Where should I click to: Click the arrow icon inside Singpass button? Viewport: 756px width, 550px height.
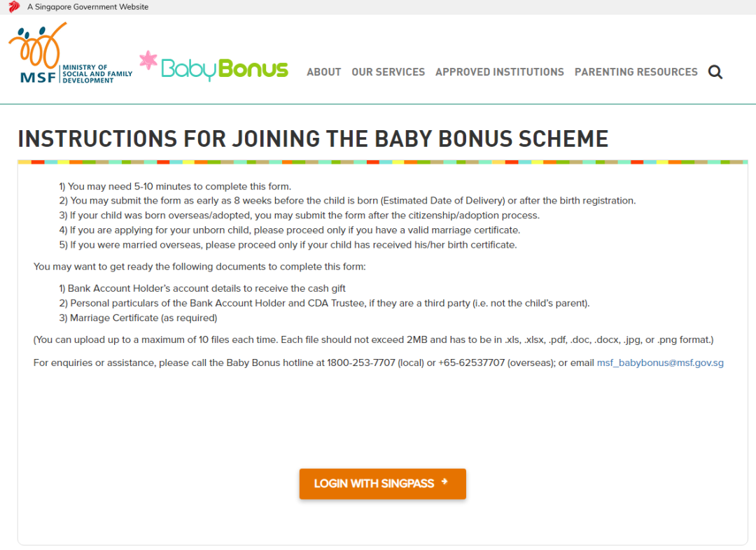click(444, 483)
